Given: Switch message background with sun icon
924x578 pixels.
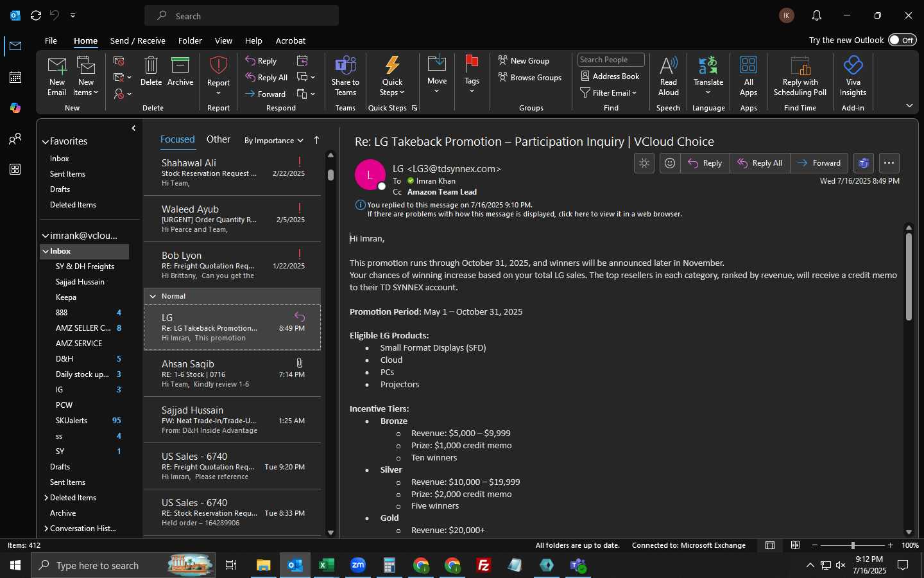Looking at the screenshot, I should pos(644,163).
